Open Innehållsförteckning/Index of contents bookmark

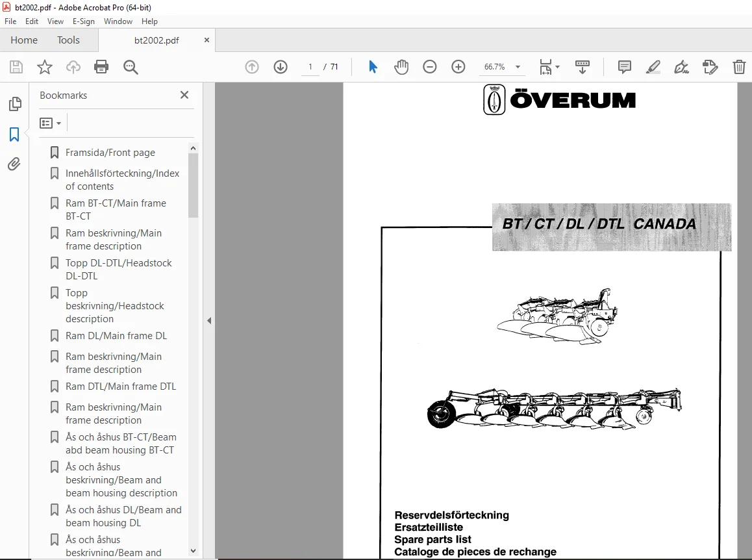[x=122, y=179]
